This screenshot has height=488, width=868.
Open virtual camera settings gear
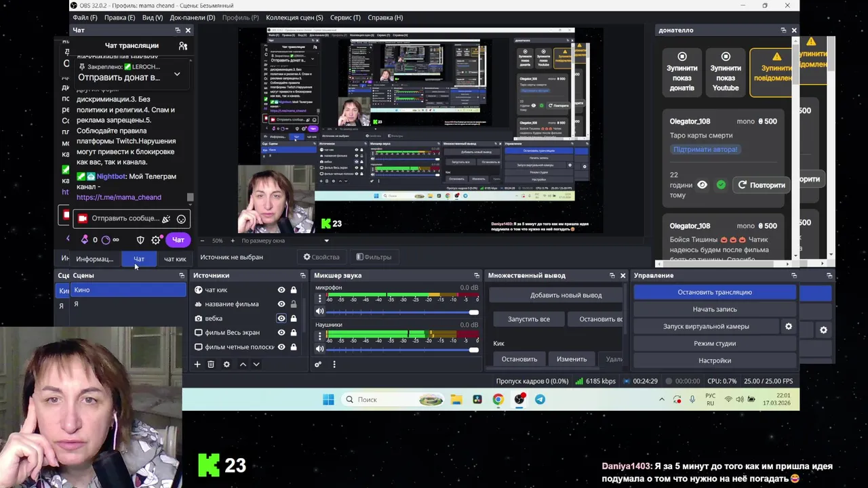pos(788,326)
